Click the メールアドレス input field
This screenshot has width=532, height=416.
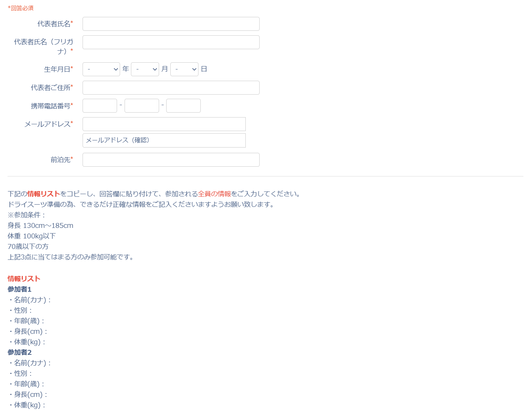point(164,124)
